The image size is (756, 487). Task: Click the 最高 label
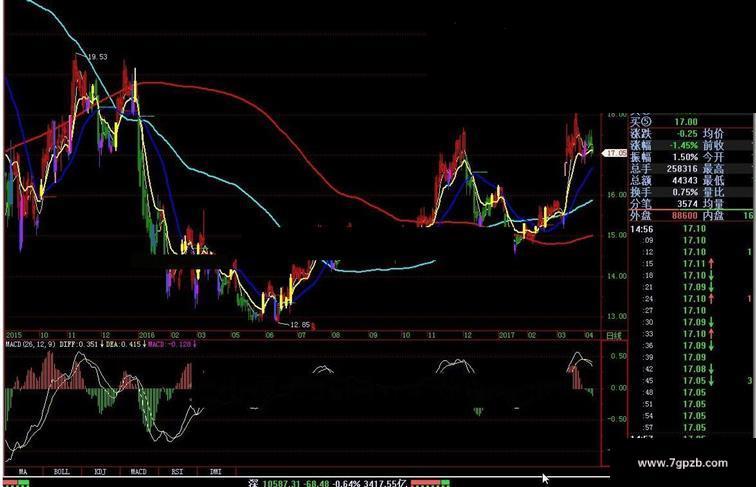pyautogui.click(x=713, y=169)
